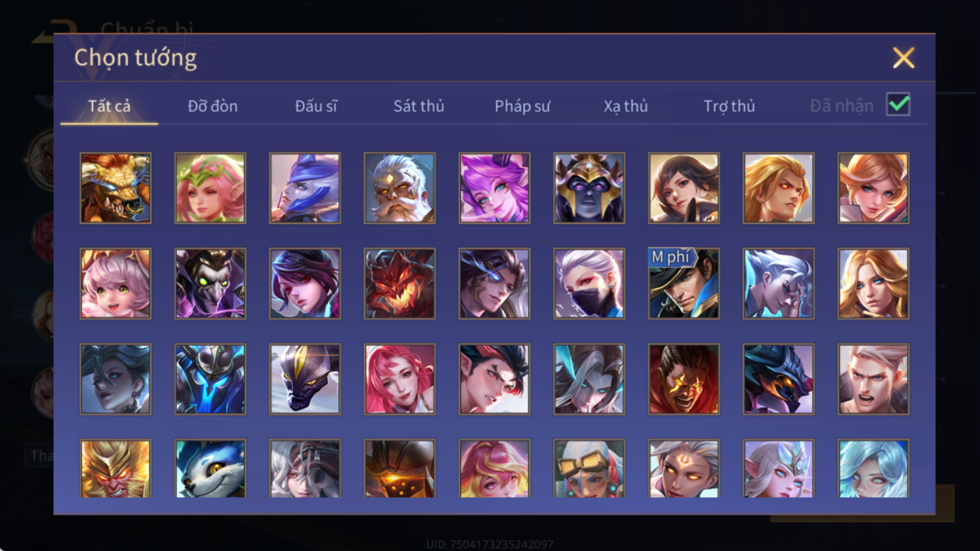This screenshot has height=551, width=980.
Task: Select the Tất cả tab
Action: click(109, 106)
